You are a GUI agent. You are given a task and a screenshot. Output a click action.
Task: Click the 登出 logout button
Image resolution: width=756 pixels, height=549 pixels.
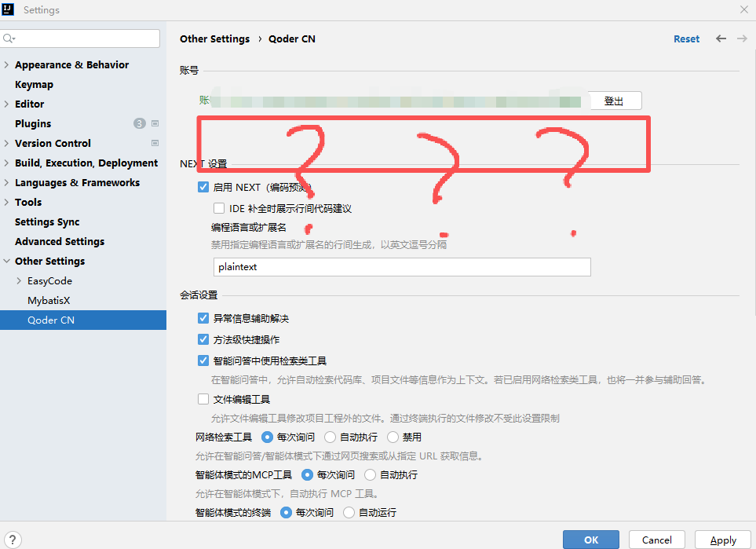coord(614,101)
